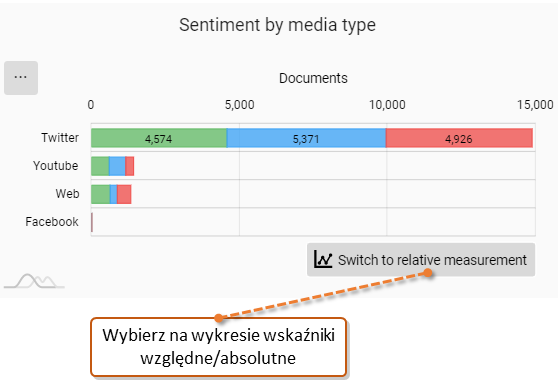560x383 pixels.
Task: Open the three-dots options menu
Action: tap(21, 78)
